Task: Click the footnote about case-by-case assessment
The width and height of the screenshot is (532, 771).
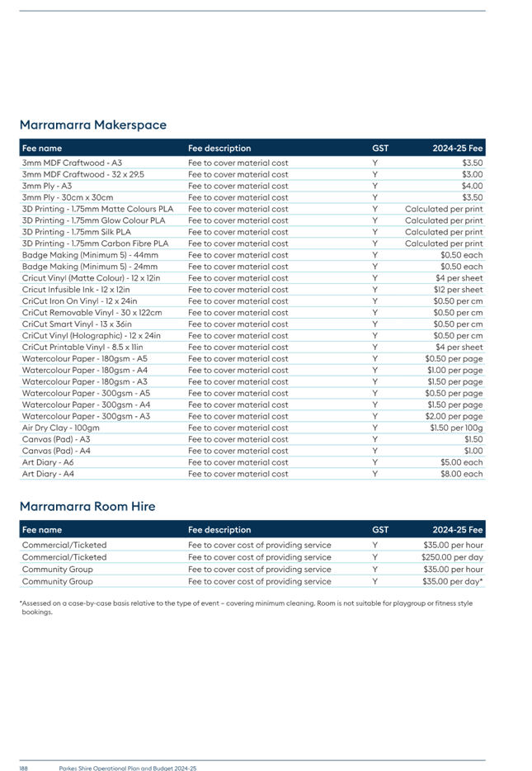Action: [x=247, y=608]
